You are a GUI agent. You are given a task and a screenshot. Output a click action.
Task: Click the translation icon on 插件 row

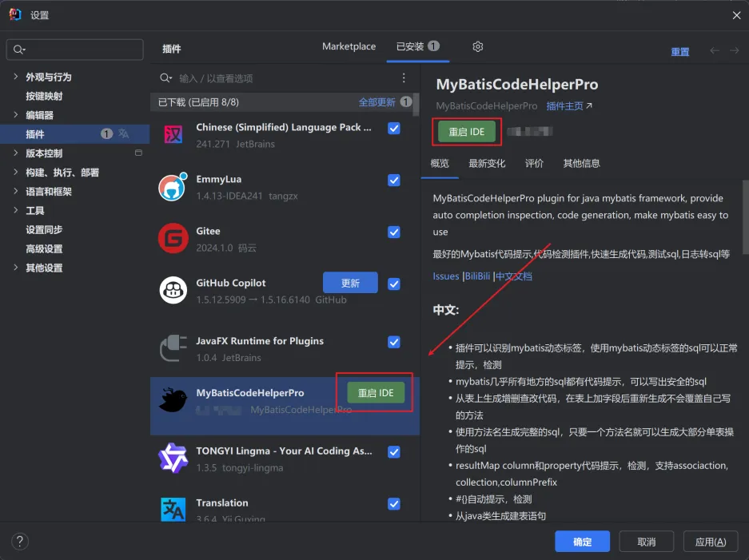[x=124, y=133]
